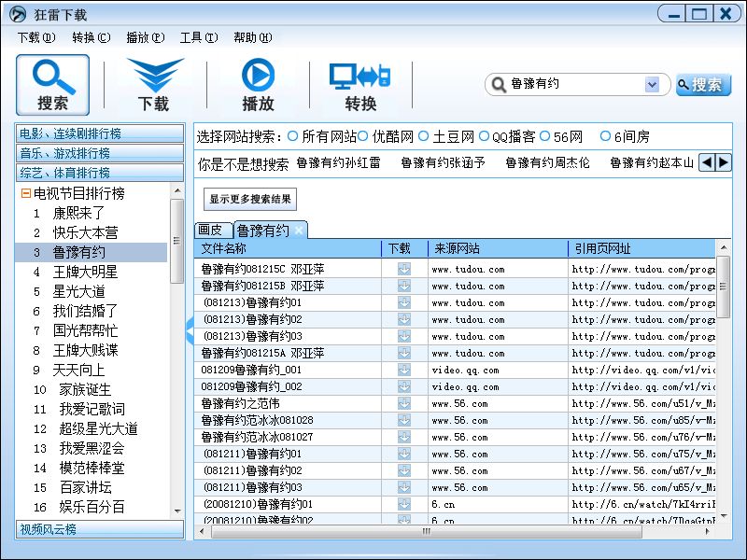This screenshot has height=560, width=747.
Task: Switch to the 画皮 tab
Action: point(213,230)
